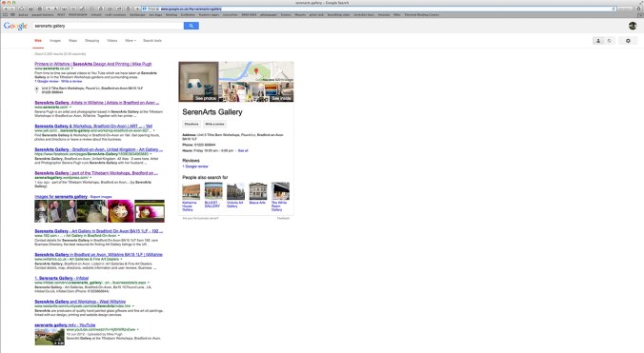
Task: Open '1. Serenarts Gallery - Infobel' result
Action: click(62, 278)
